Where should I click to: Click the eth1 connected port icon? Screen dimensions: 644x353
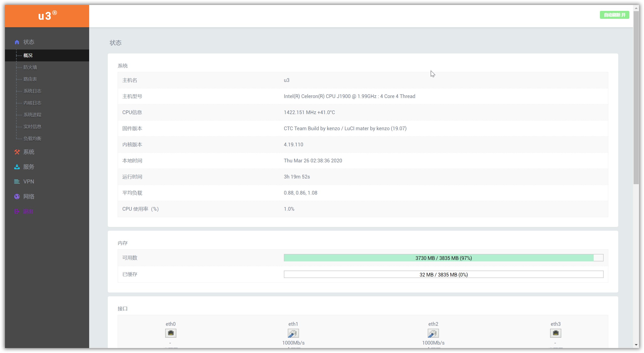point(293,333)
